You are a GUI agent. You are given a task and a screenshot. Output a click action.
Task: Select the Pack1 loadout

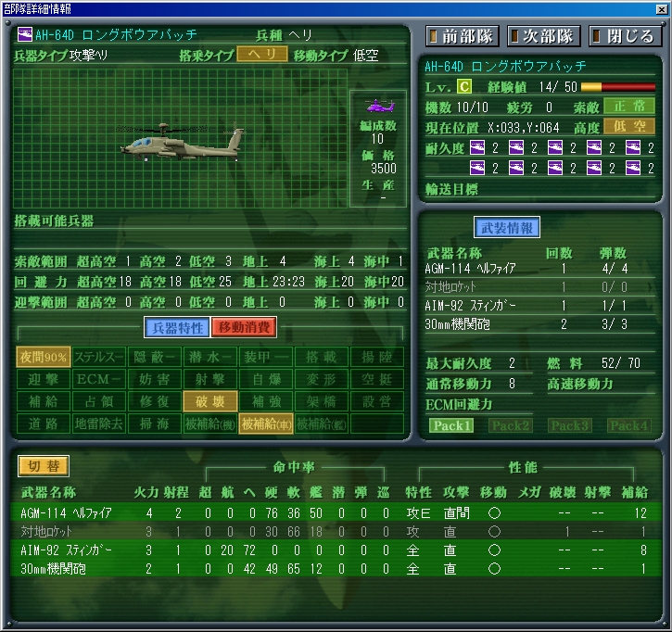[451, 425]
